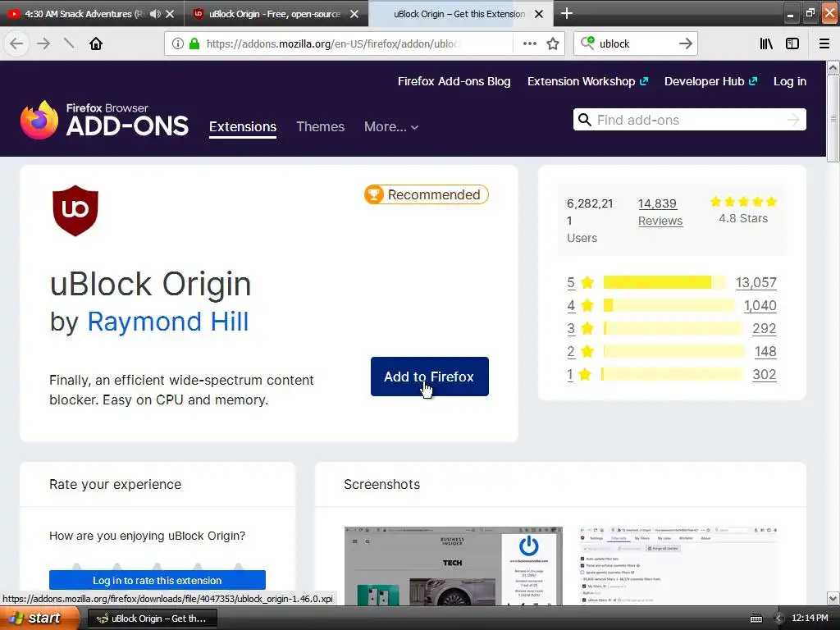Click the five-star rating icons by 4.8 Stars
The image size is (840, 630).
[743, 202]
